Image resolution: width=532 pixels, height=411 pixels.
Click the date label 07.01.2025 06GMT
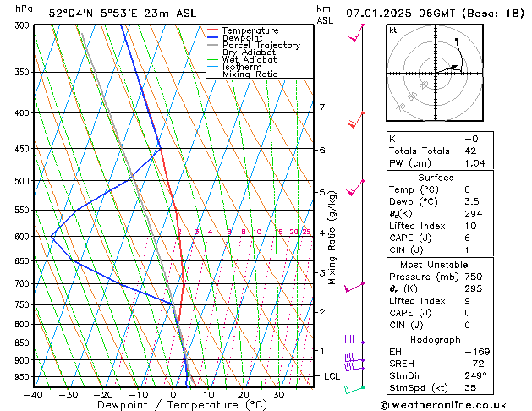point(400,14)
